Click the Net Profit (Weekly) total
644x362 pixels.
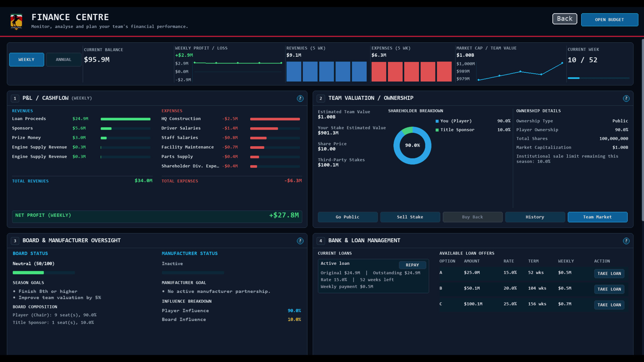coord(157,217)
